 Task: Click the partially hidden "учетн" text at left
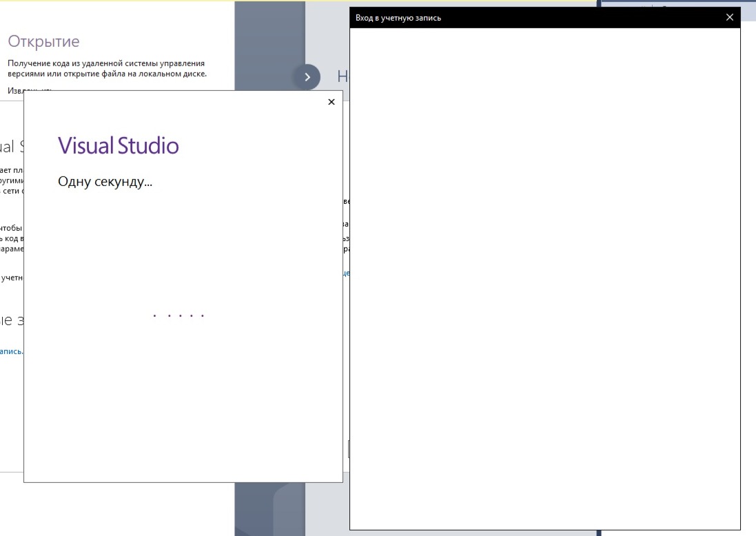coord(12,278)
